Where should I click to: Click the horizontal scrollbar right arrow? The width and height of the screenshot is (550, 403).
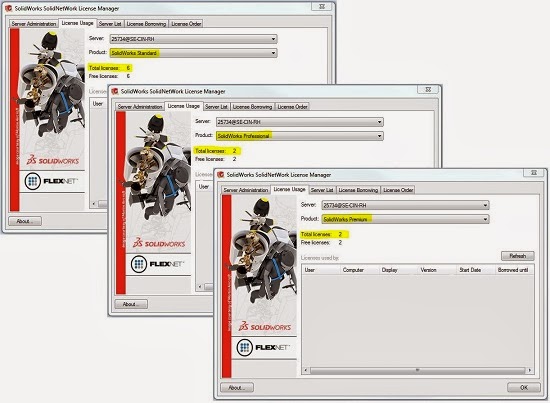(x=529, y=370)
